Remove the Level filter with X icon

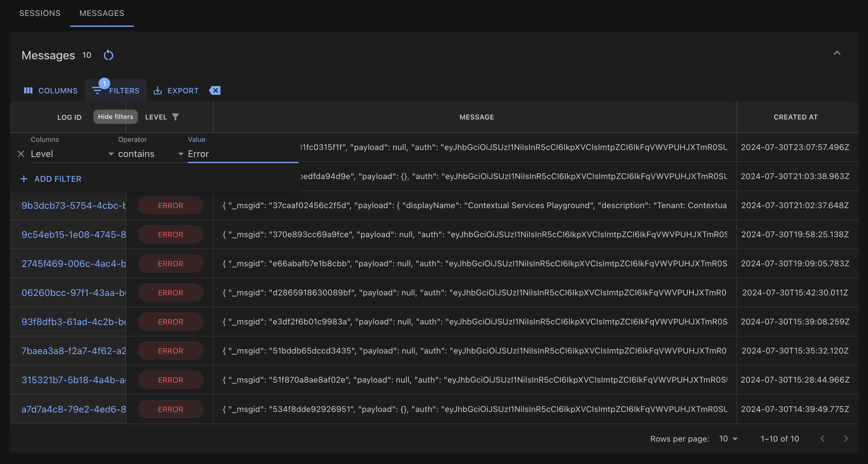[21, 154]
